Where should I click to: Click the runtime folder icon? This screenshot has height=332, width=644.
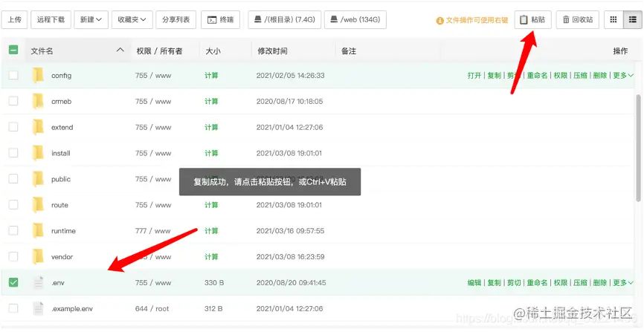38,231
